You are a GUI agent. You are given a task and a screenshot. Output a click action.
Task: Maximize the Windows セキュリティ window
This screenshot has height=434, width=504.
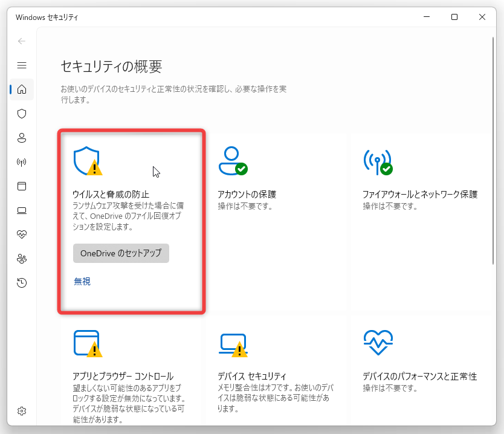(x=454, y=17)
